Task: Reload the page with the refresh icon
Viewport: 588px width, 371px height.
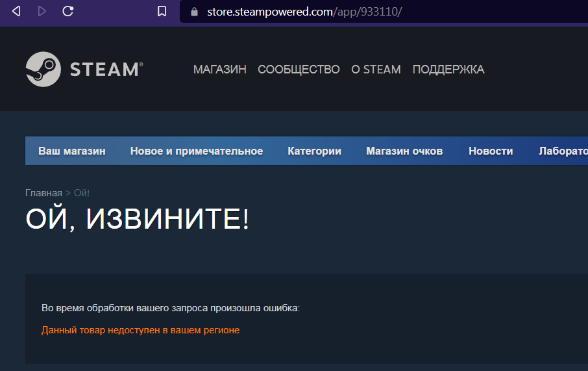Action: [x=68, y=11]
